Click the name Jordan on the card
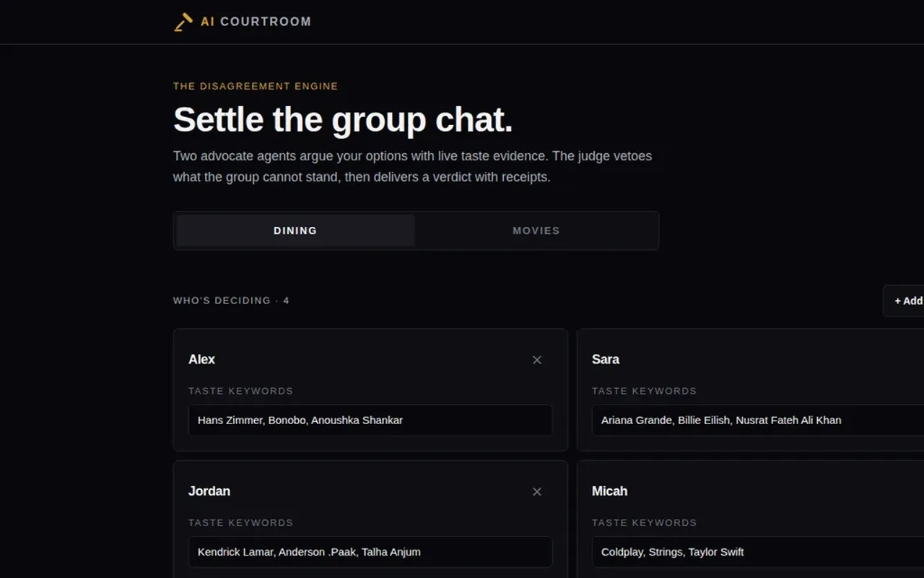924x578 pixels. [x=209, y=491]
